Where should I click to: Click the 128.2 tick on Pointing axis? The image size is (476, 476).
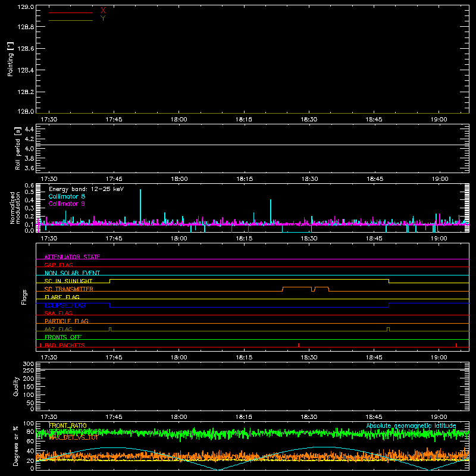[26, 92]
